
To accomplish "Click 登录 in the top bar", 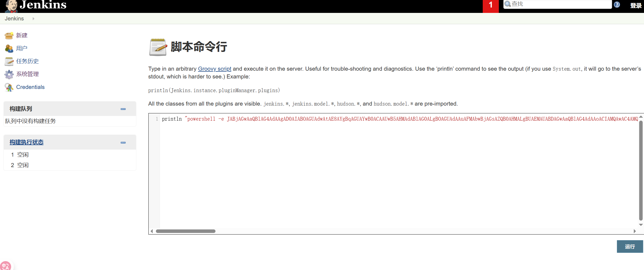I will click(636, 5).
